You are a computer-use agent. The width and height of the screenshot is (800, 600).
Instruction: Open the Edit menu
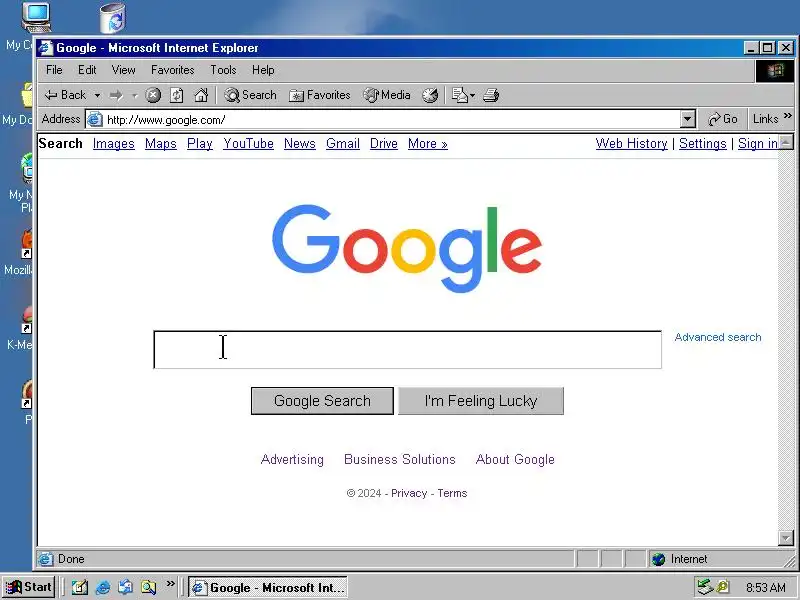pyautogui.click(x=87, y=70)
